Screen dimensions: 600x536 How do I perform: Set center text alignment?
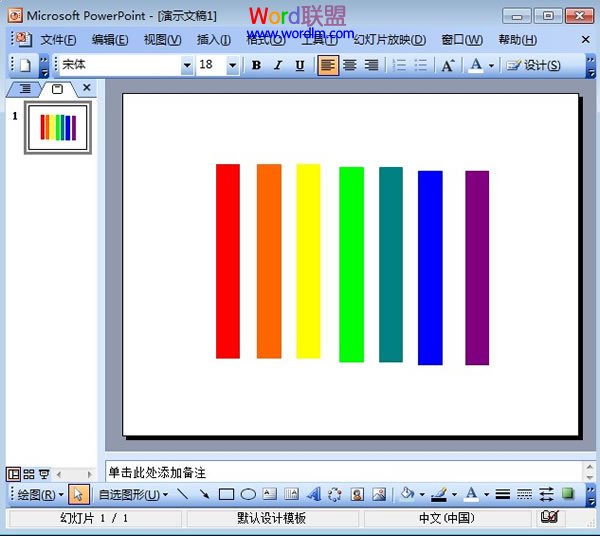(x=350, y=65)
